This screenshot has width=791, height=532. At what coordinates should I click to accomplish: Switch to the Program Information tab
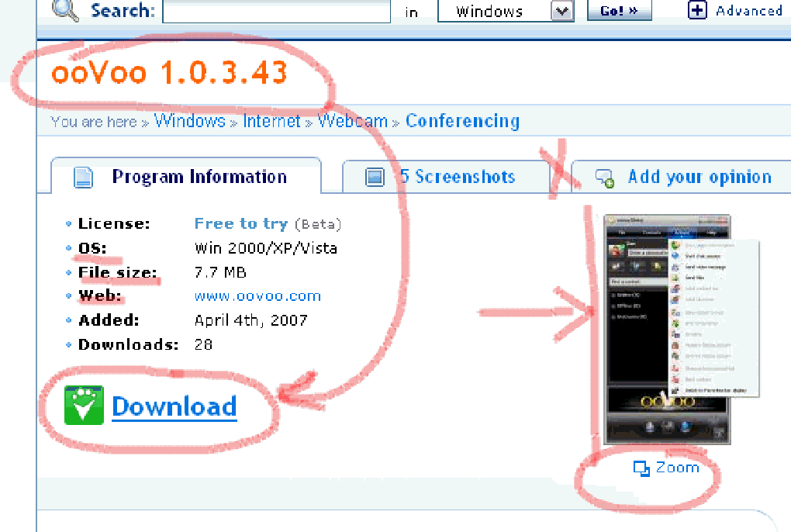186,176
